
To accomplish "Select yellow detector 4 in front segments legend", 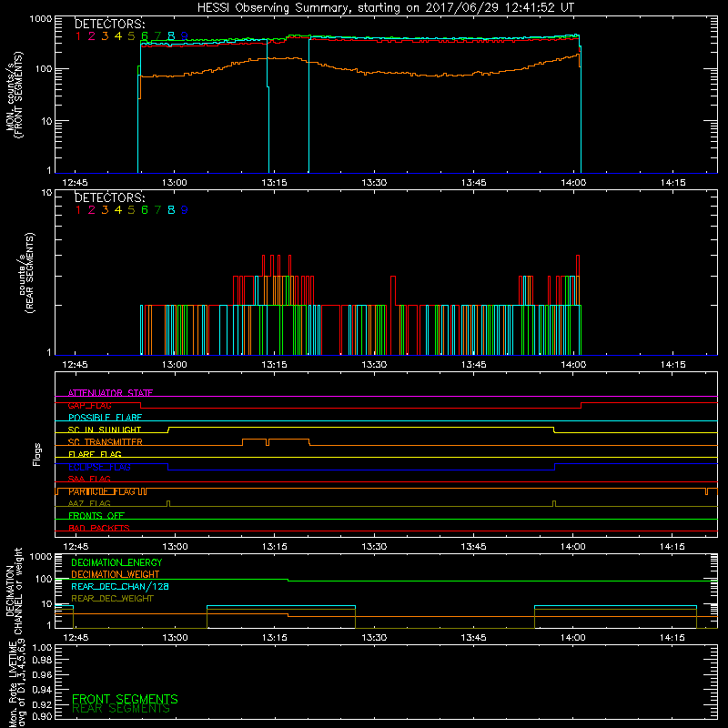I will coord(118,36).
